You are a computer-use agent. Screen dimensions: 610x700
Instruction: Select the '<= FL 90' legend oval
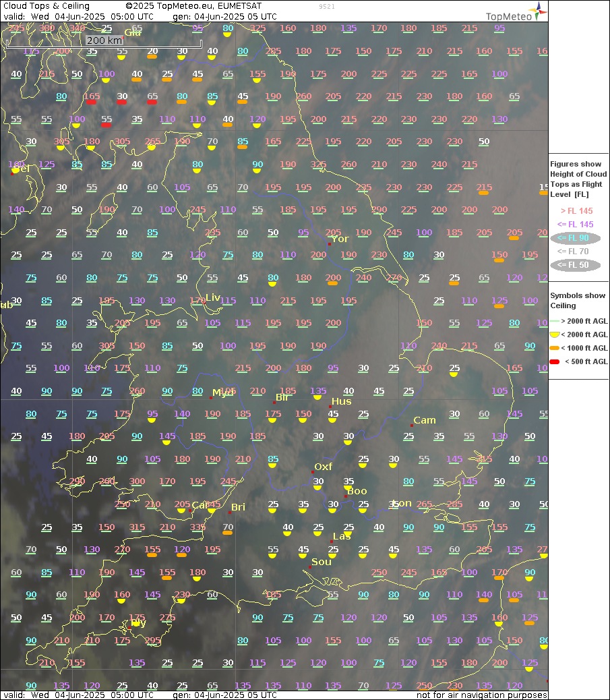click(575, 238)
